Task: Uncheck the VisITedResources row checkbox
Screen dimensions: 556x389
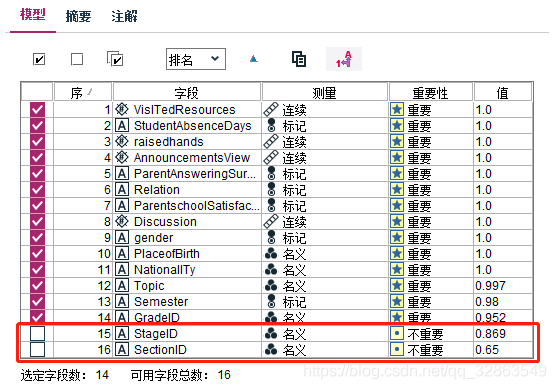Action: [38, 110]
